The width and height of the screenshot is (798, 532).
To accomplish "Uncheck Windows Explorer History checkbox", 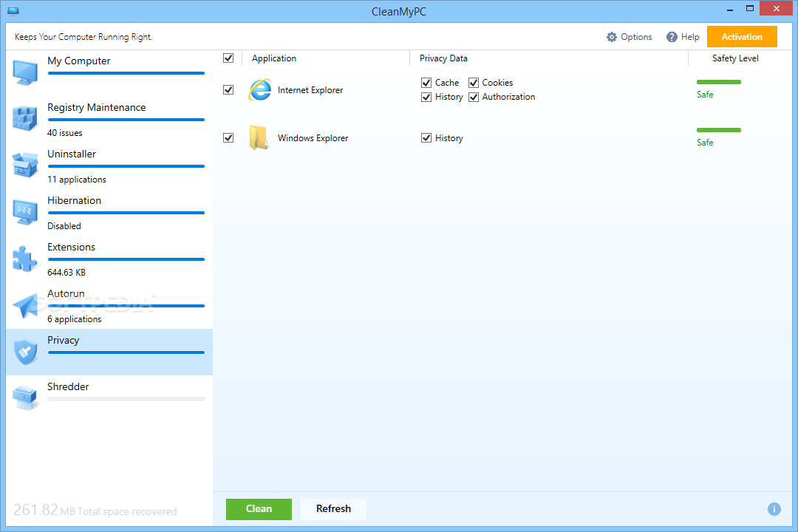I will coord(426,138).
